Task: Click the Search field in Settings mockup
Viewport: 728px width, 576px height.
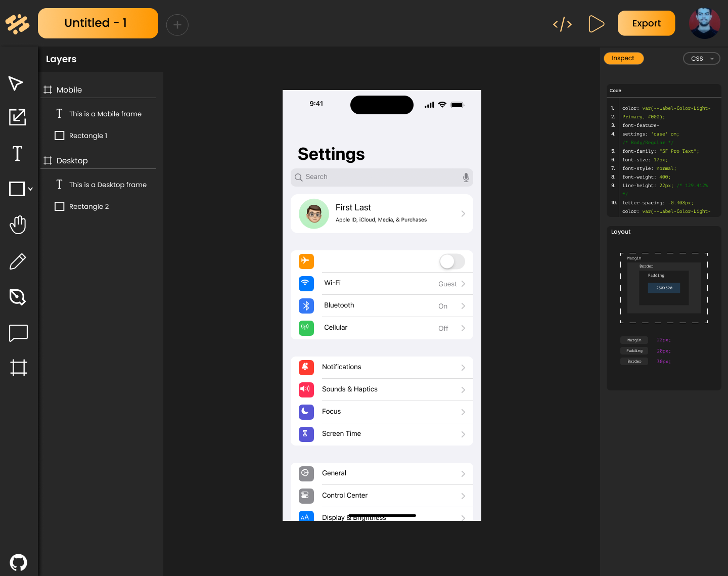Action: (x=382, y=177)
